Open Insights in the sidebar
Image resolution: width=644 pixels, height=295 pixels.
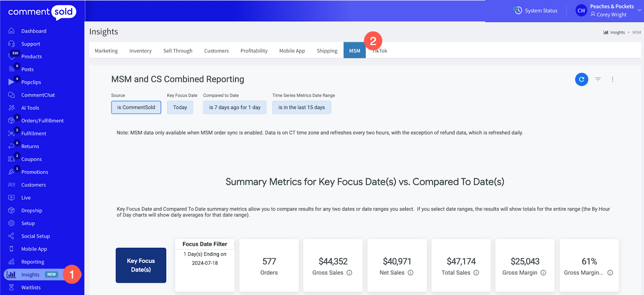[x=30, y=275]
